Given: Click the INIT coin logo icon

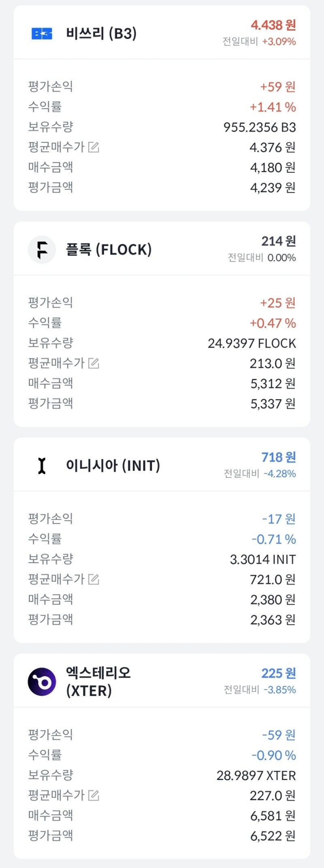Looking at the screenshot, I should (x=42, y=466).
